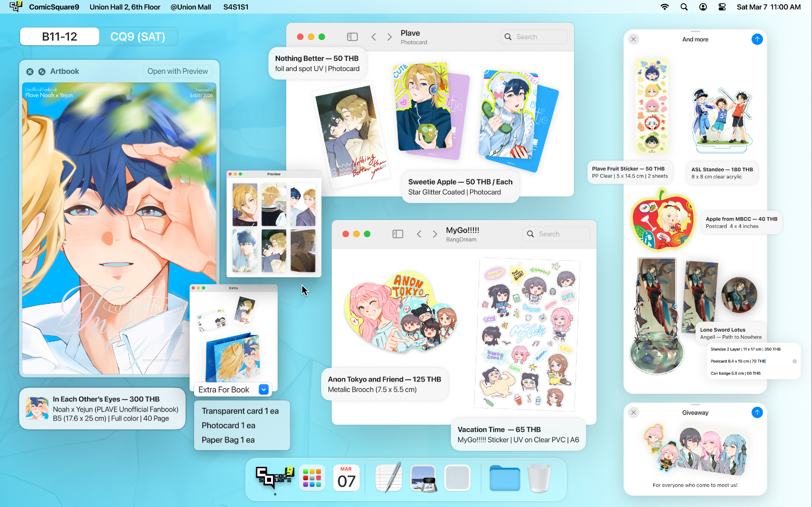Open the TextEdit icon in dock

[x=389, y=478]
